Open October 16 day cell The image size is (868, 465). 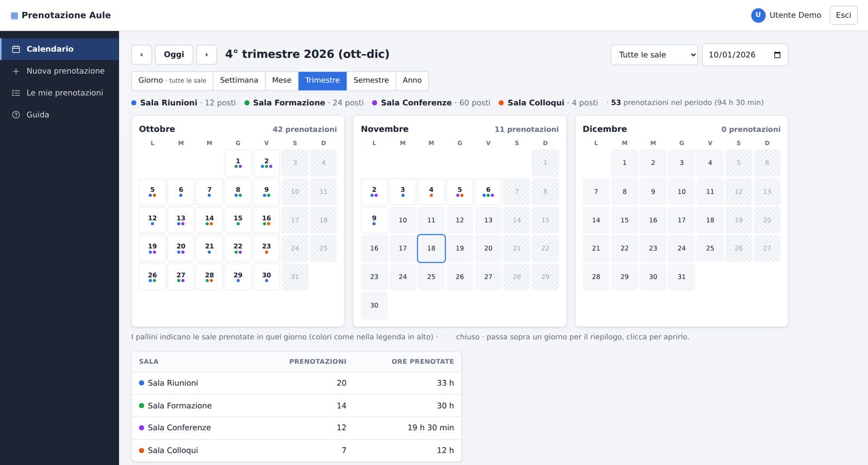click(x=266, y=220)
